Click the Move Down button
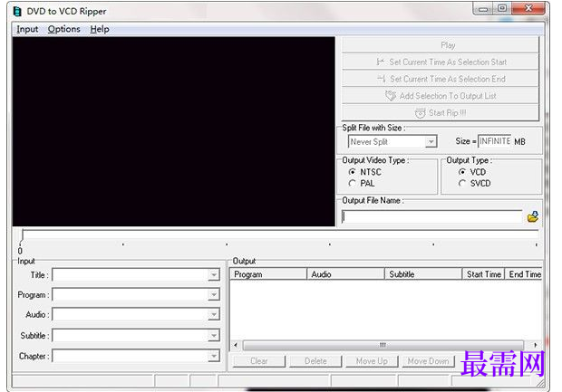The image size is (562, 392). pyautogui.click(x=428, y=361)
